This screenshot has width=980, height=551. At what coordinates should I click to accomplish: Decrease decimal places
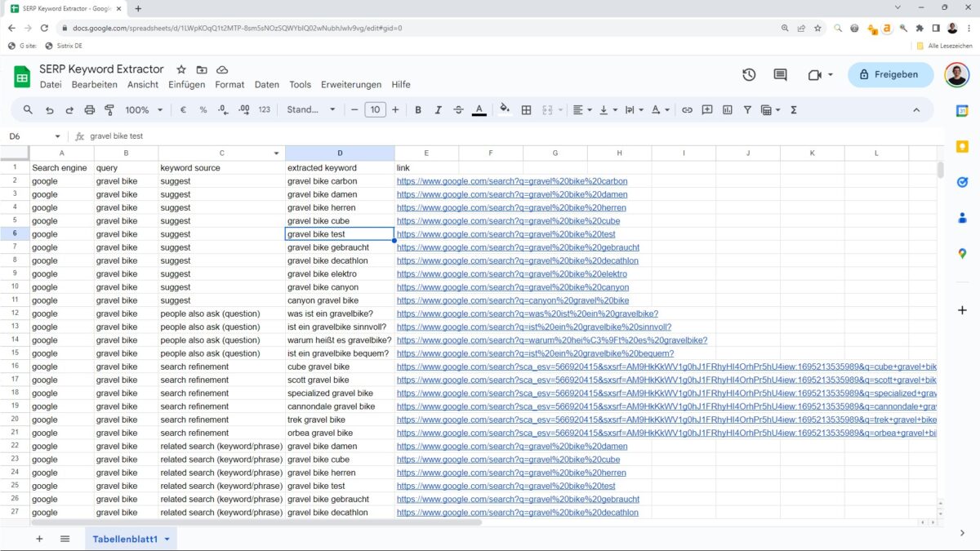pos(223,109)
